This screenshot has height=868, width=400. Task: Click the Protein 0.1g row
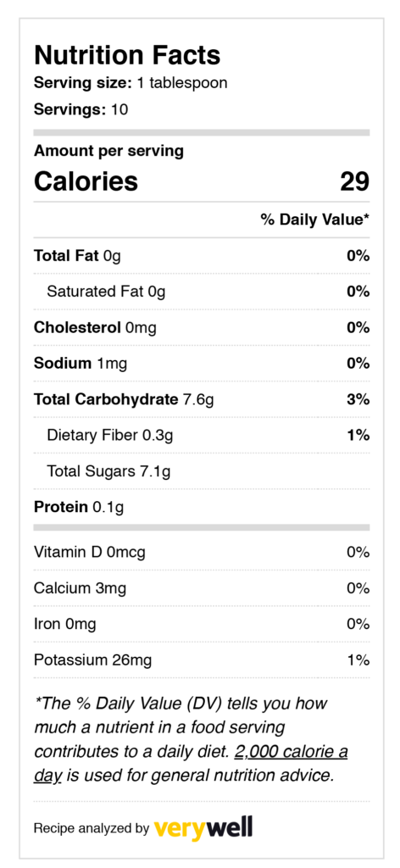(202, 507)
